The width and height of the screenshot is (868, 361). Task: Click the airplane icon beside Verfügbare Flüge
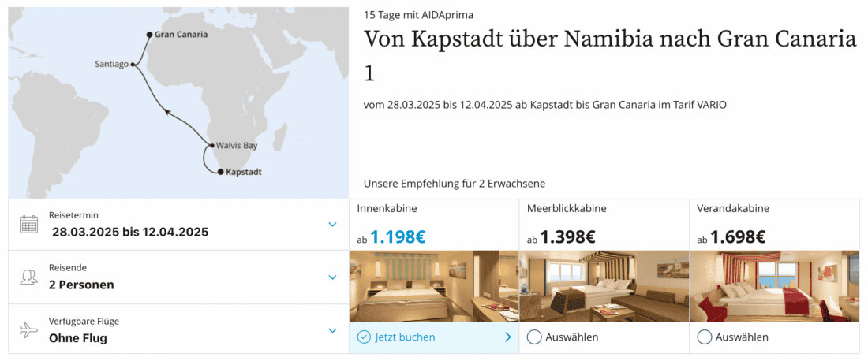click(28, 330)
